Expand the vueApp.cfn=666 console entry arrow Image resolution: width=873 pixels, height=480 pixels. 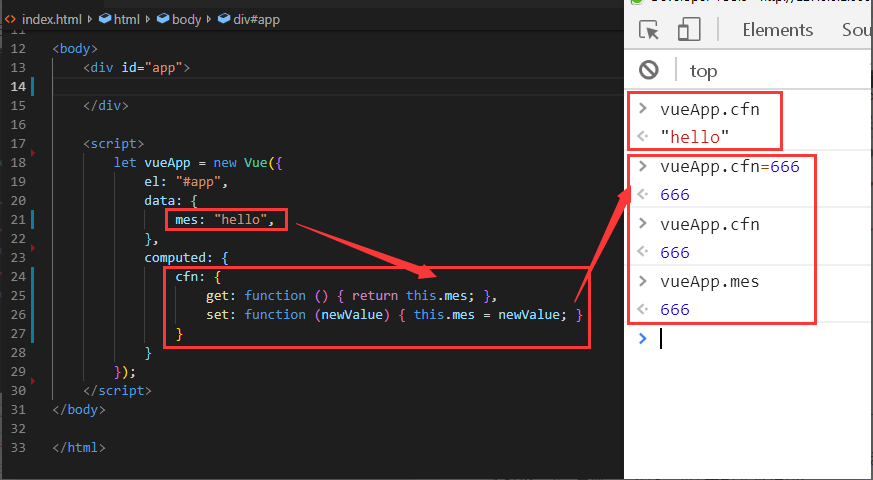click(x=643, y=165)
